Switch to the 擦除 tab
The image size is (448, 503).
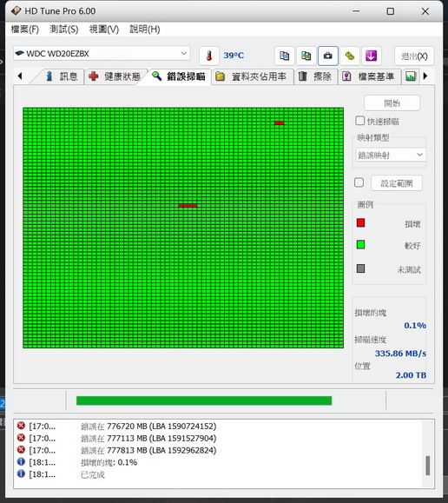tap(316, 76)
